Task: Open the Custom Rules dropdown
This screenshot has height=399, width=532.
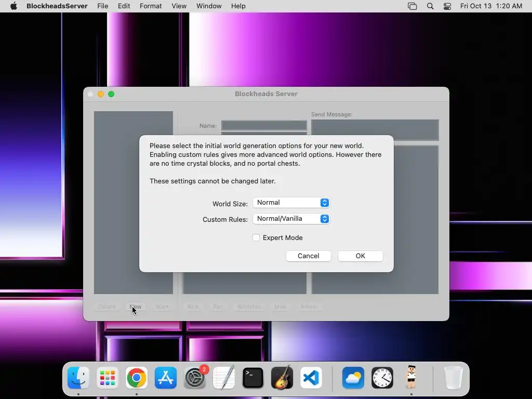Action: click(x=291, y=219)
